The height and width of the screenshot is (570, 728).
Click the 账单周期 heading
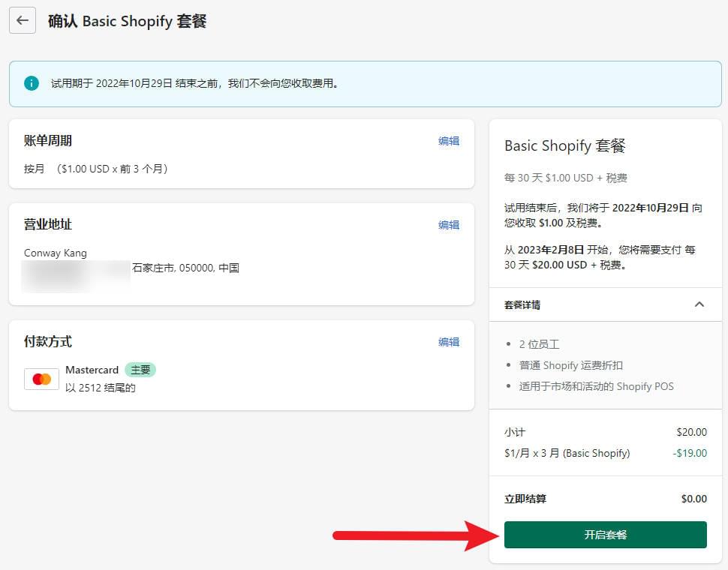click(48, 140)
